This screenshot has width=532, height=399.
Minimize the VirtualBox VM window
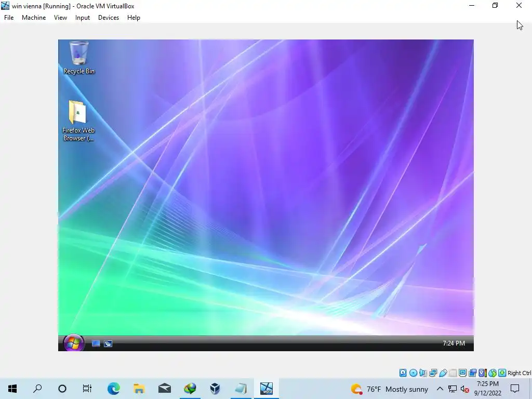(472, 5)
